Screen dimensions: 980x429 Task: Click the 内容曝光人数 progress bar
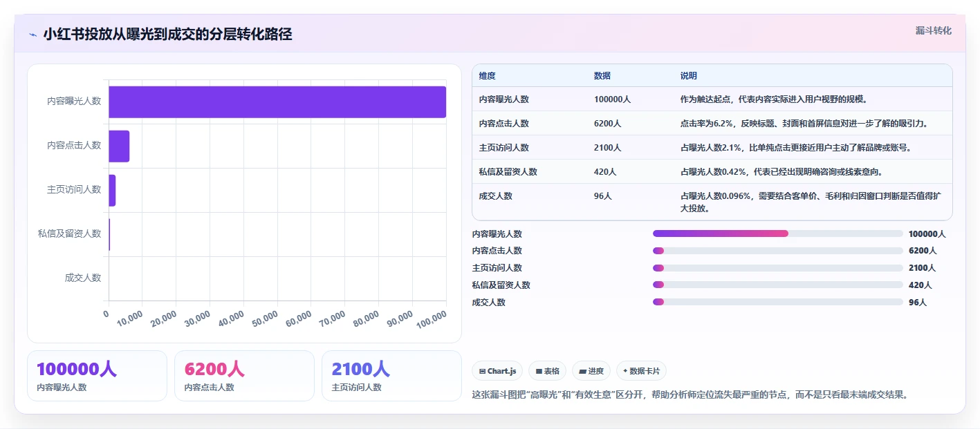coord(777,233)
